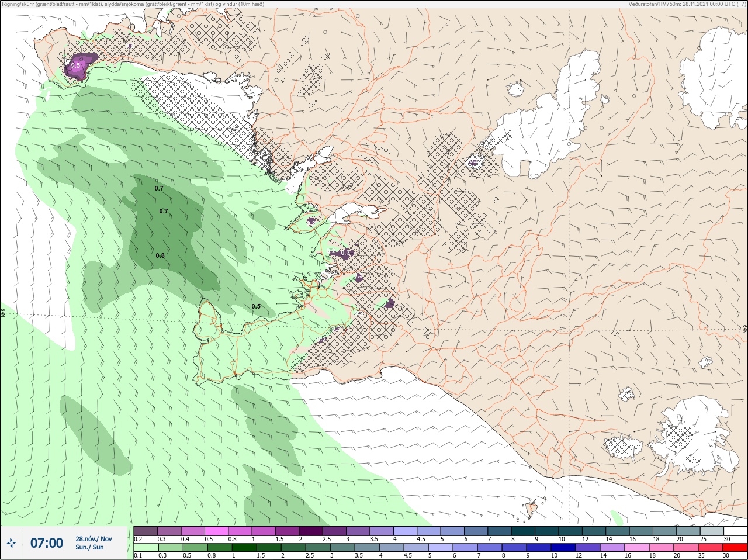Click the Veðurstofan logo beside the time
748x560 pixels.
(12, 543)
